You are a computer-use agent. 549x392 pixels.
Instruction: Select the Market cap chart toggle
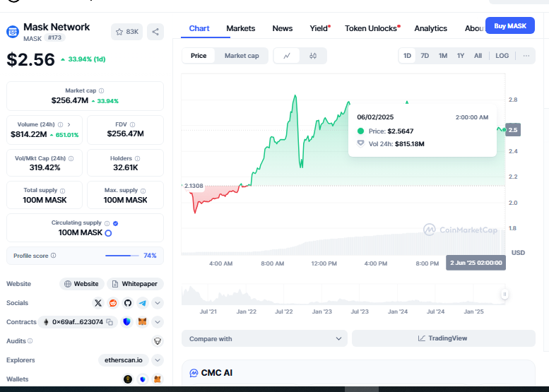pyautogui.click(x=242, y=56)
